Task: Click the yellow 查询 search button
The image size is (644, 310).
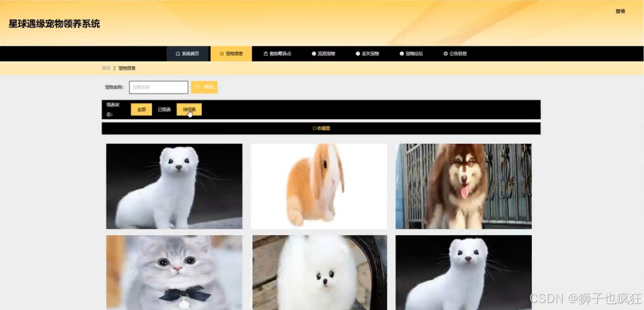Action: (204, 87)
